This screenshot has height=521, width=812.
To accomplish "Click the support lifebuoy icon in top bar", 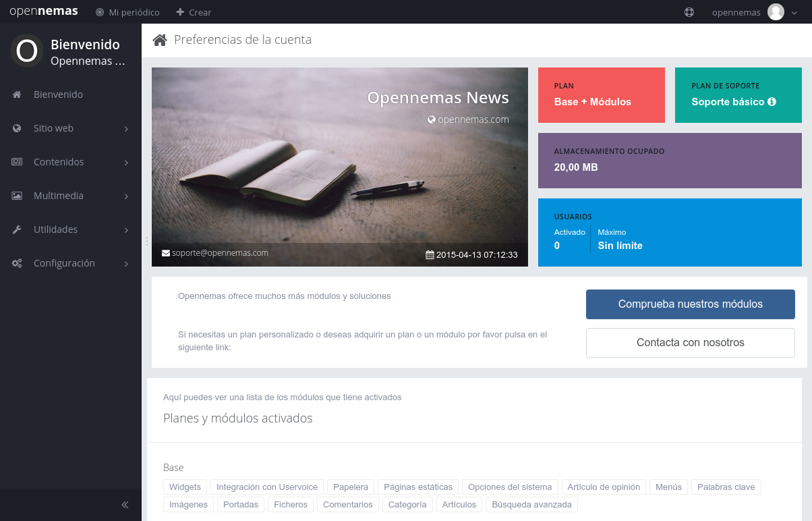I will point(689,12).
